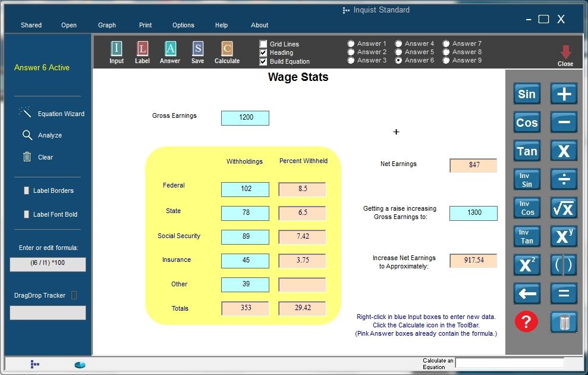This screenshot has height=375, width=588.
Task: Click the divide operator button
Action: pyautogui.click(x=564, y=179)
